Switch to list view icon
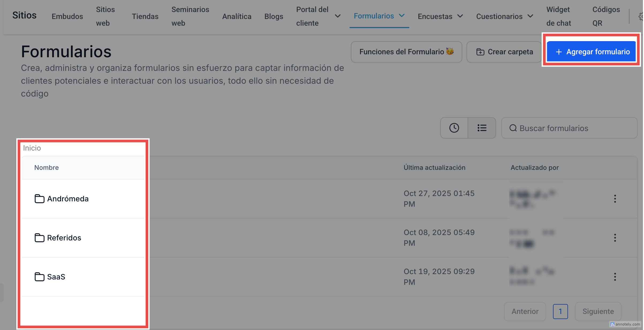Viewport: 644px width, 330px height. coord(482,128)
